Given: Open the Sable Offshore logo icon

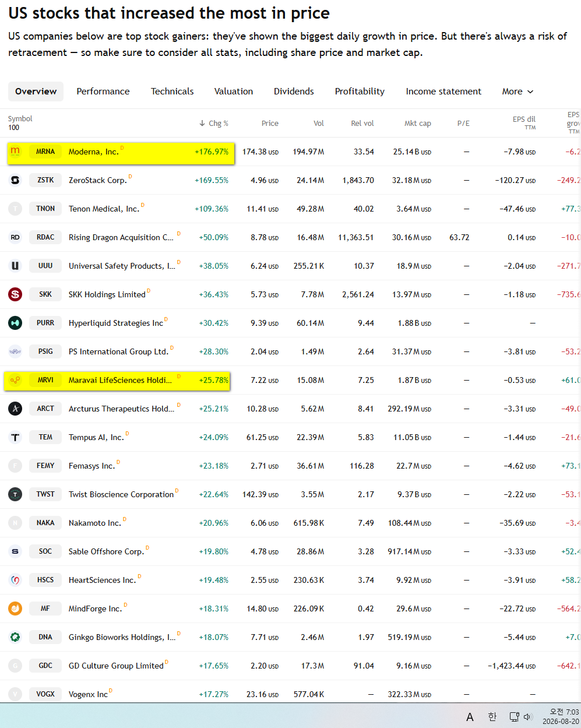Looking at the screenshot, I should tap(15, 551).
